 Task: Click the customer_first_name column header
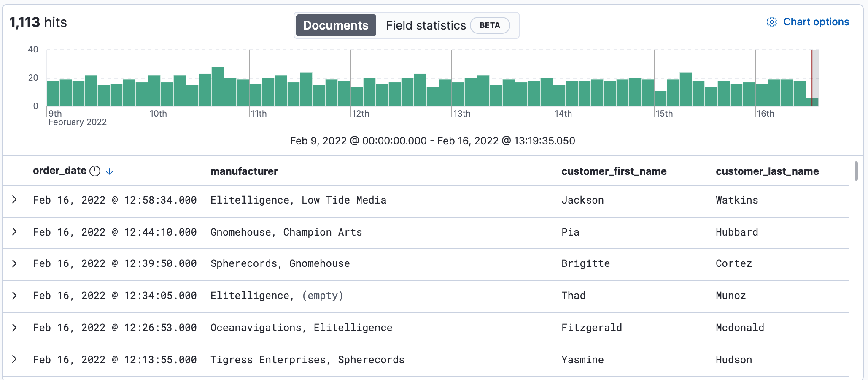point(614,171)
